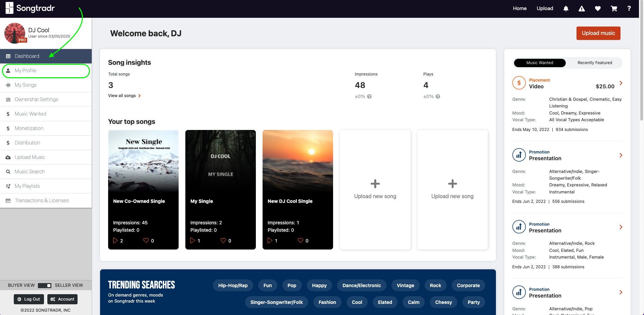Open Monetization in sidebar

(x=46, y=128)
